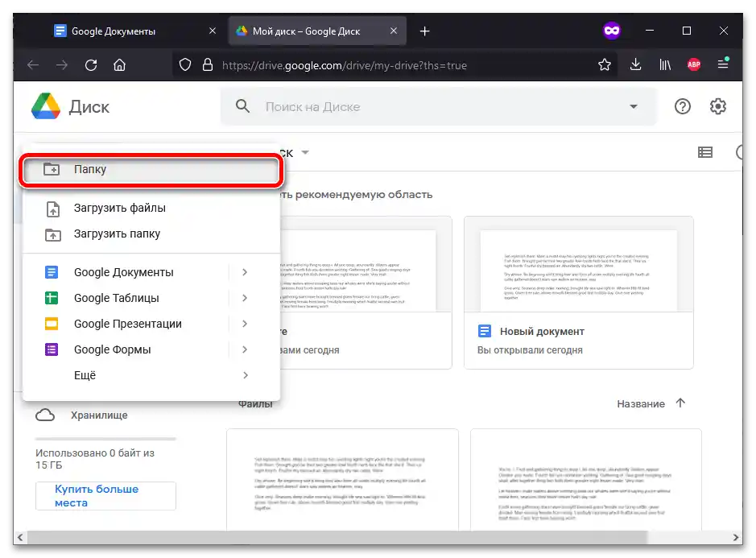Click the scrollbar left arrow
756x558 pixels.
(x=20, y=537)
